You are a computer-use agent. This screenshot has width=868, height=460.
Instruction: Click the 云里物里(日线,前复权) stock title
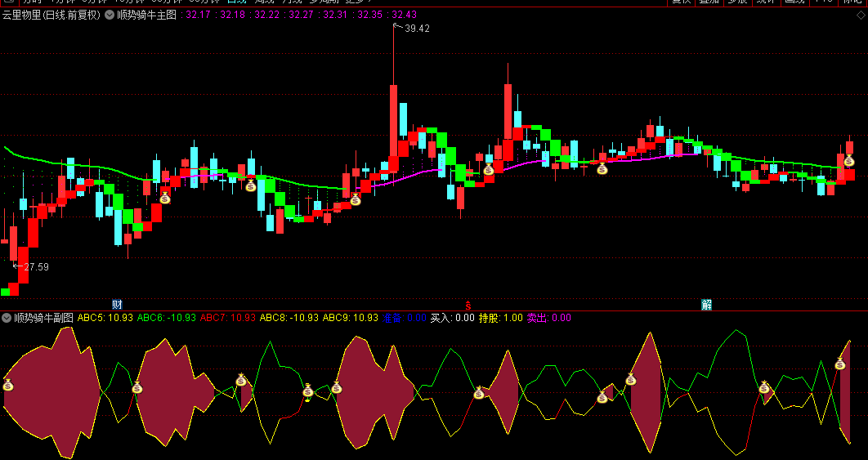pos(51,15)
